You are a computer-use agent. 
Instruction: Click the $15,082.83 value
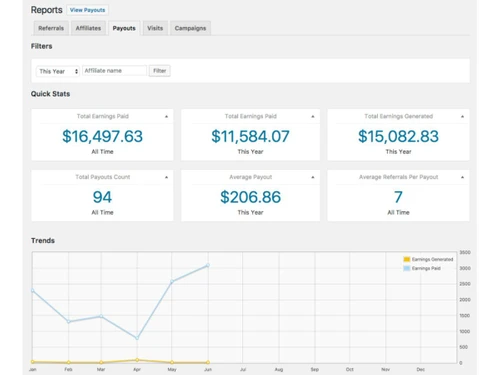(x=398, y=136)
